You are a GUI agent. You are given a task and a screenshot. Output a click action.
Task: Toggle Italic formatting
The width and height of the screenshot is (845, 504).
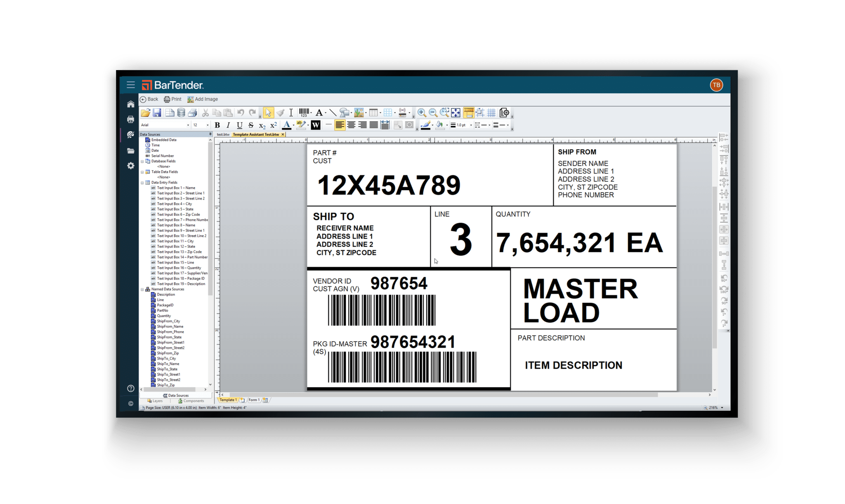tap(228, 125)
